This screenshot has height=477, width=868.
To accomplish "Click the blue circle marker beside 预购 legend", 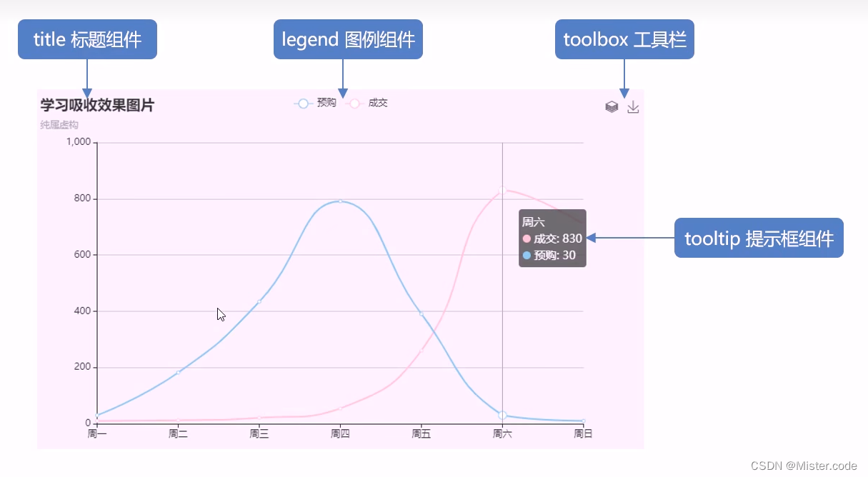I will point(302,103).
